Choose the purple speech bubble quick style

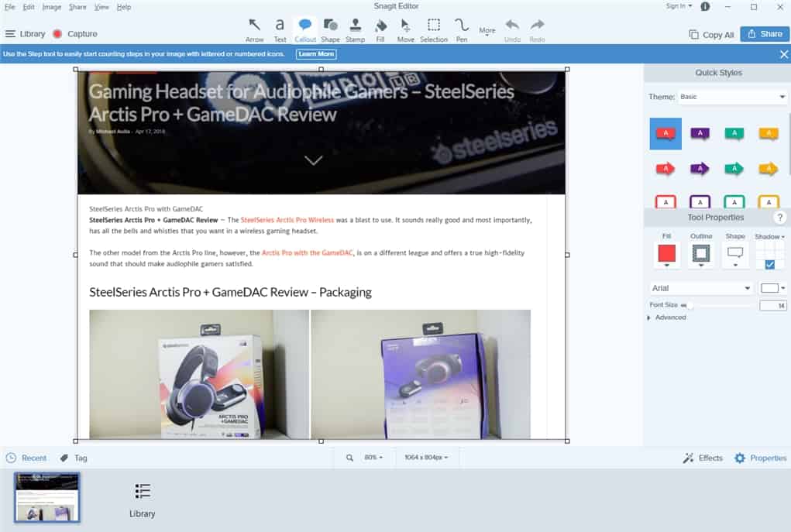tap(700, 134)
